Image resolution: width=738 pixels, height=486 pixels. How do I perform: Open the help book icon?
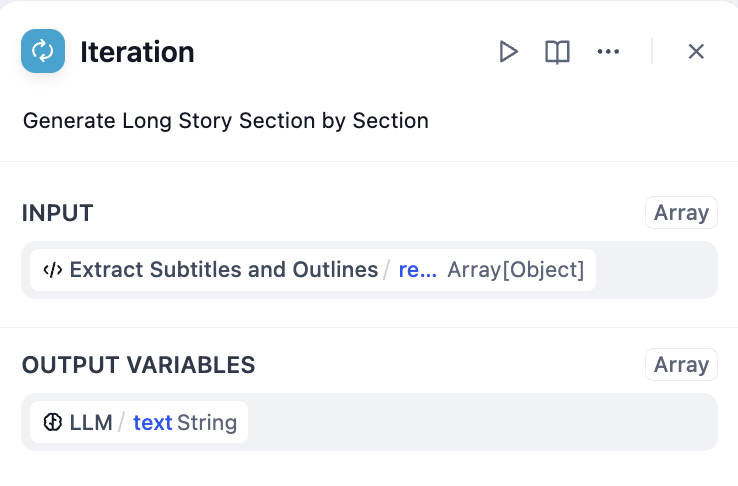pyautogui.click(x=557, y=52)
